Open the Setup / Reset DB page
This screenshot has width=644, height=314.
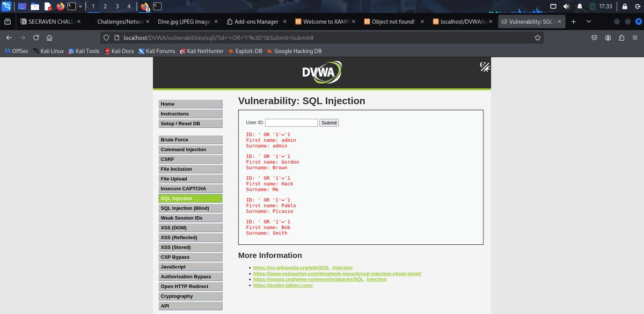[x=191, y=123]
